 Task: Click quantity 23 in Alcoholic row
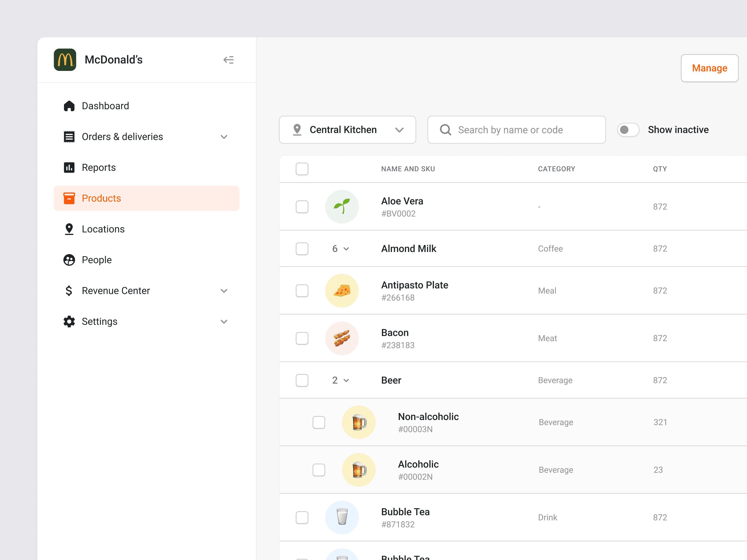pos(658,470)
